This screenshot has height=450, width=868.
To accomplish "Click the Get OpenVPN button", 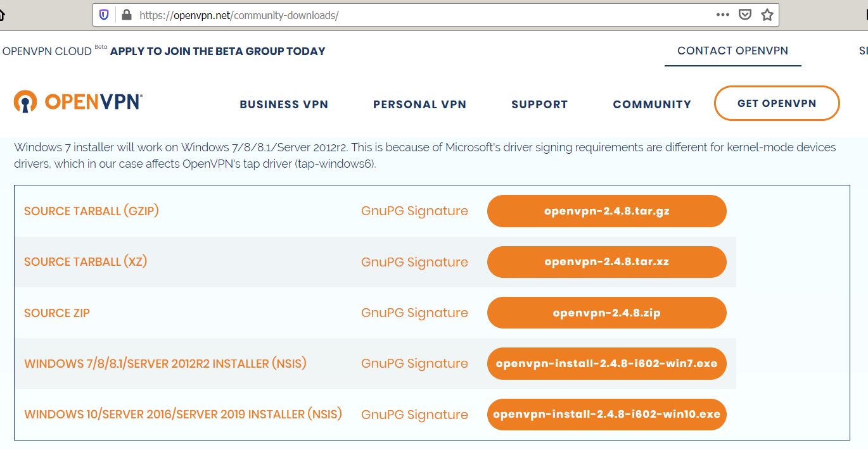I will point(777,103).
